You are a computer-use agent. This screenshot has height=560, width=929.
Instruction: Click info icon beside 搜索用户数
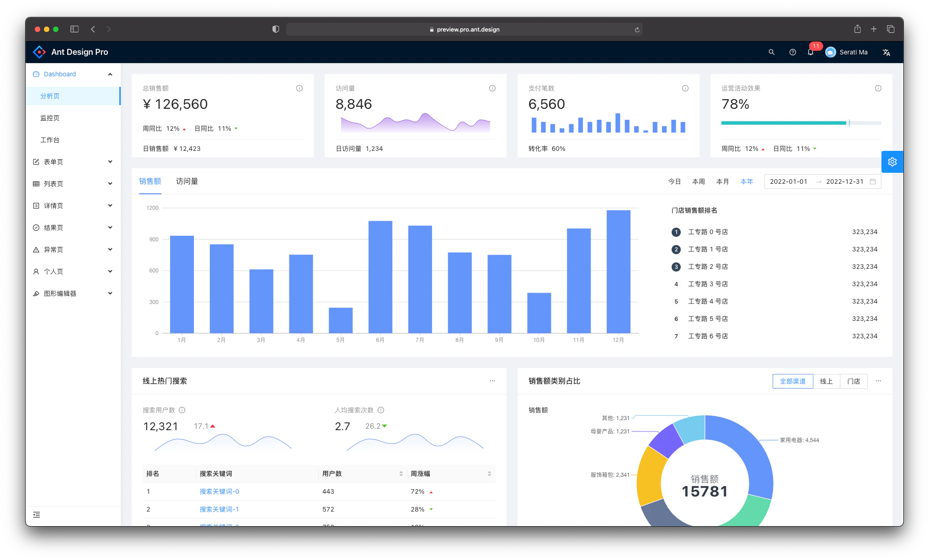tap(182, 410)
